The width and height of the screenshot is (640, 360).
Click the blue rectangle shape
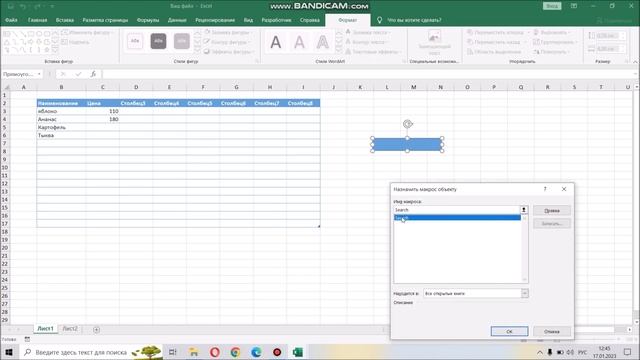[407, 144]
